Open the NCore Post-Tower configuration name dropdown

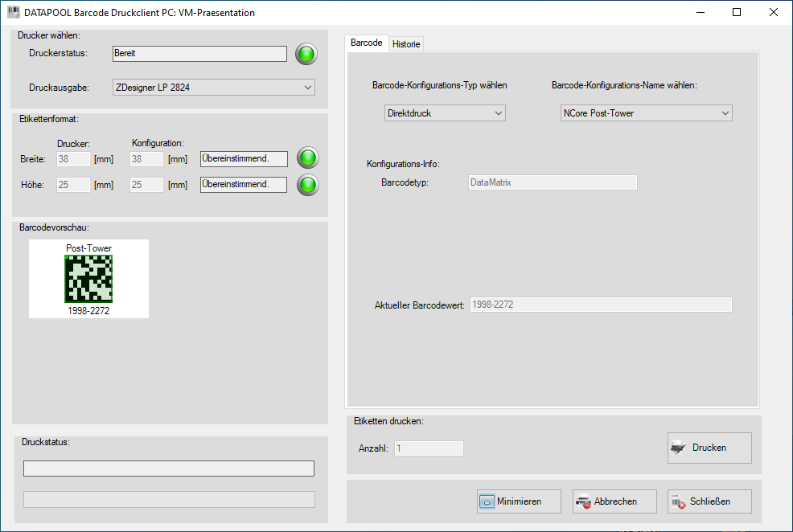pos(646,113)
